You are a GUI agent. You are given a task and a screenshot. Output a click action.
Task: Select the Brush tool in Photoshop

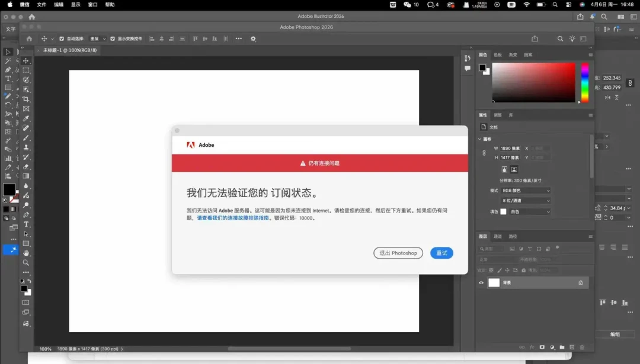point(25,138)
